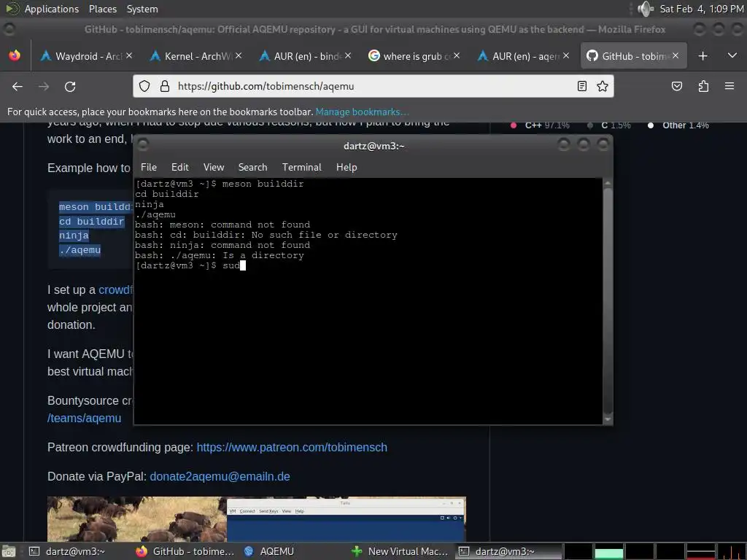The width and height of the screenshot is (747, 560).
Task: Open terminal View menu
Action: pyautogui.click(x=214, y=167)
